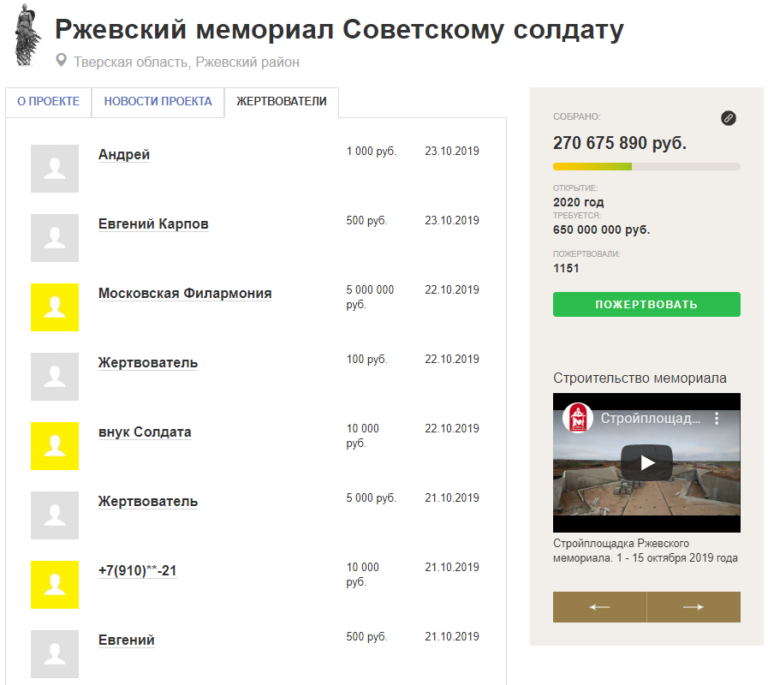Click the channel logo in video header

(x=577, y=417)
